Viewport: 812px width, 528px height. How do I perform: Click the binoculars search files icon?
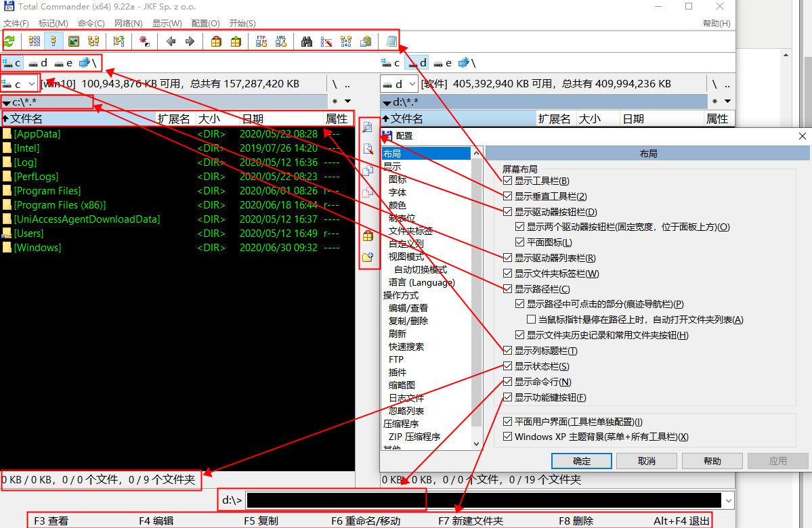coord(307,41)
